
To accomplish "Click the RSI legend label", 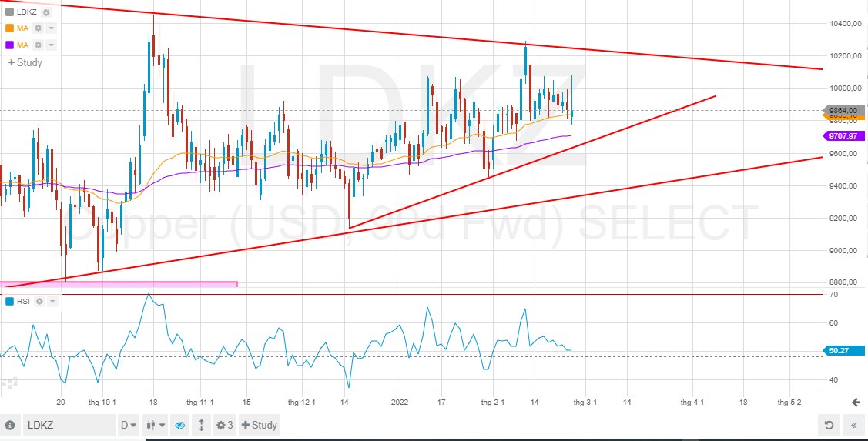I will pos(24,302).
